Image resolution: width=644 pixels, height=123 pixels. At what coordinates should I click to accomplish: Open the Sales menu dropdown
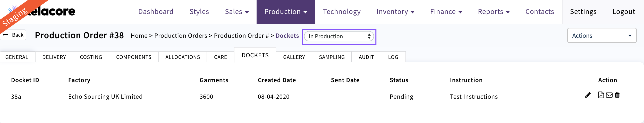pyautogui.click(x=236, y=12)
